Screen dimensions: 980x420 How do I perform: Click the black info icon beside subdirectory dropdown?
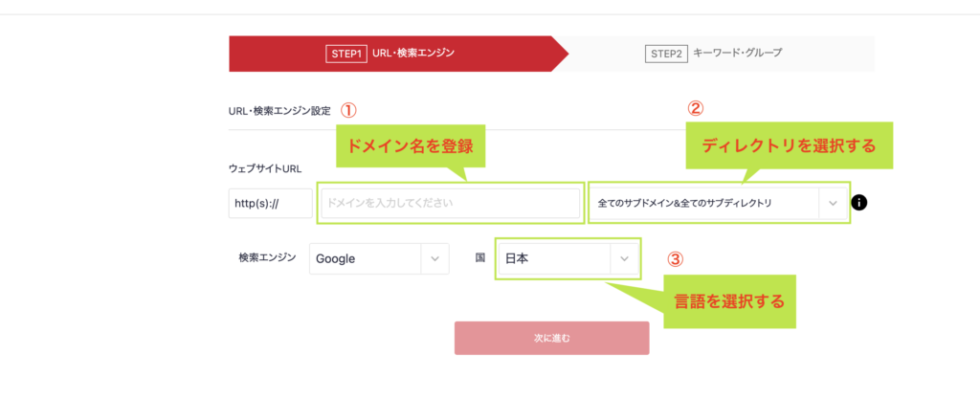pyautogui.click(x=858, y=203)
